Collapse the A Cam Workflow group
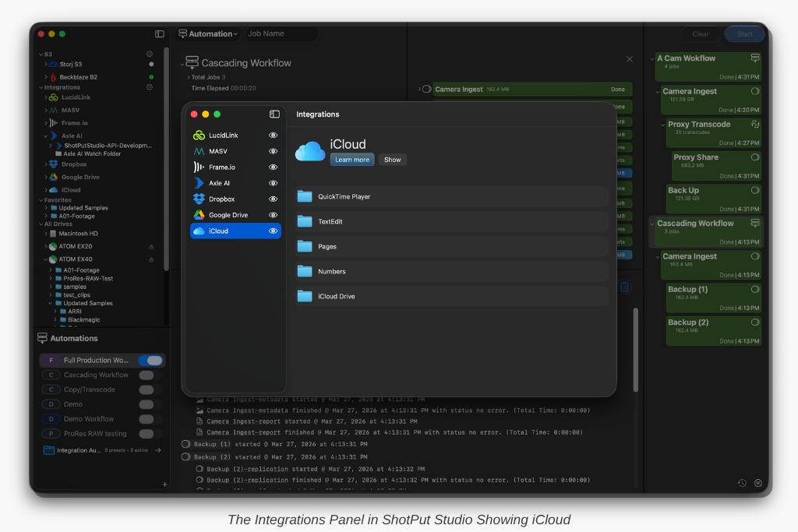Viewport: 798px width, 532px height. pyautogui.click(x=652, y=58)
